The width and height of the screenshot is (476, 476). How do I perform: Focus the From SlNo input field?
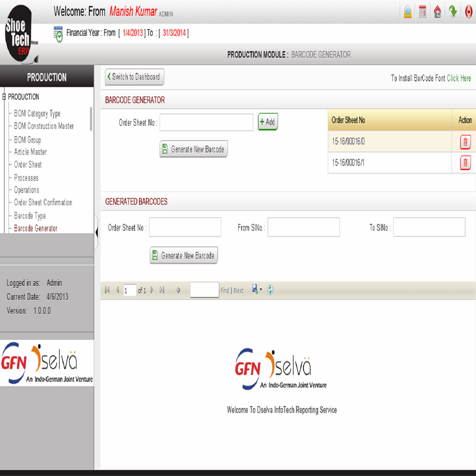pos(303,227)
